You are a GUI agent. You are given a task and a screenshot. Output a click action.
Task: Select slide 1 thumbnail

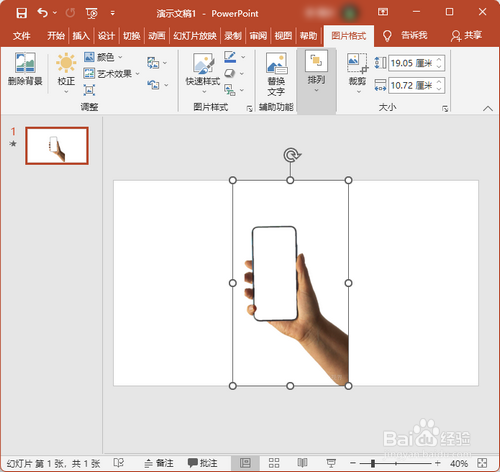pyautogui.click(x=57, y=146)
